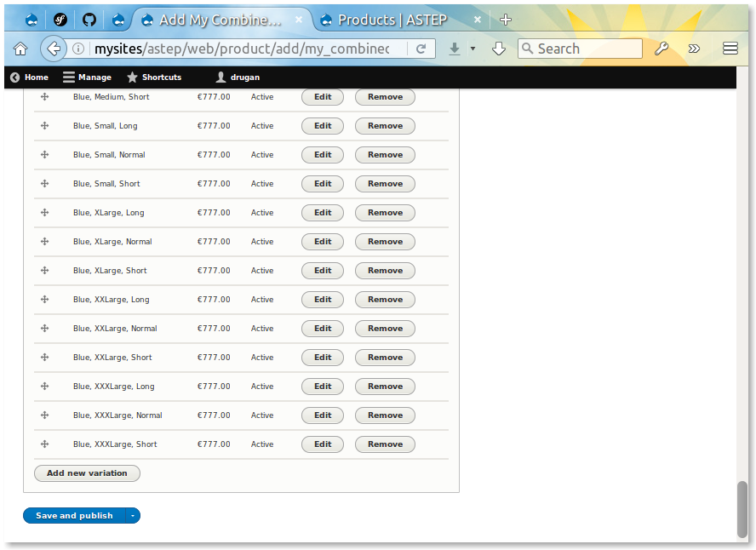The image size is (756, 550).
Task: Edit the Blue, XLarge, Short variation
Action: point(323,271)
